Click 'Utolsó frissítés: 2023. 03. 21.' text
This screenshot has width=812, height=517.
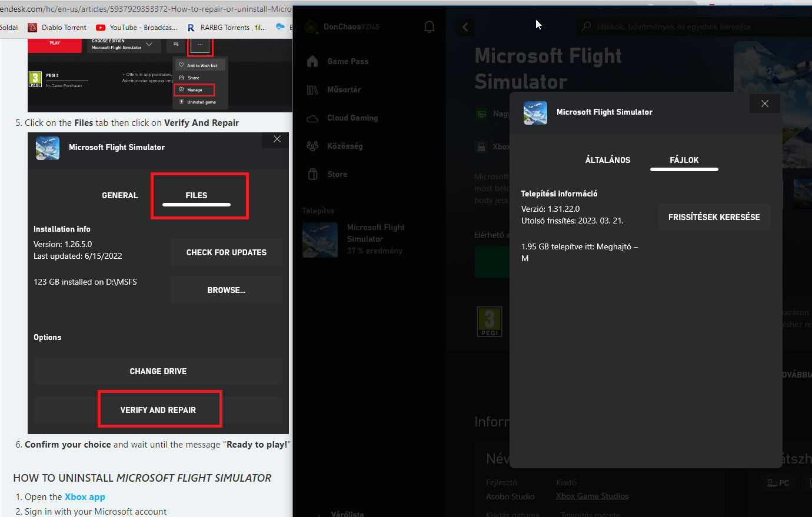[573, 221]
